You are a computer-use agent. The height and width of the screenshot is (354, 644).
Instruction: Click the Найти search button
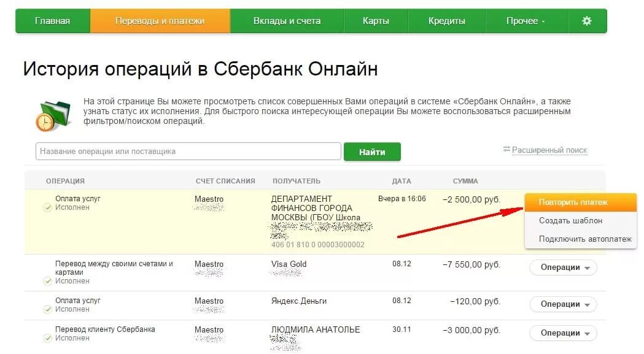372,152
